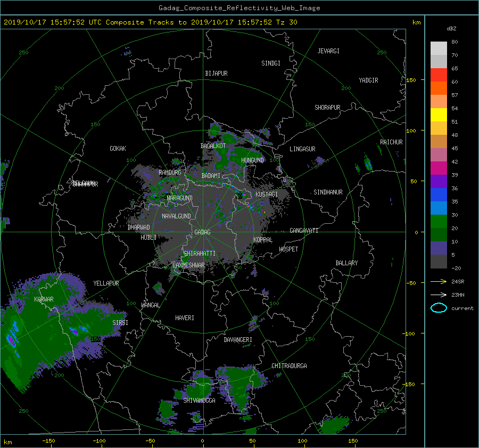
Task: Click the Gadag_Composite_Reflectivity_Web_Image title
Action: (239, 8)
